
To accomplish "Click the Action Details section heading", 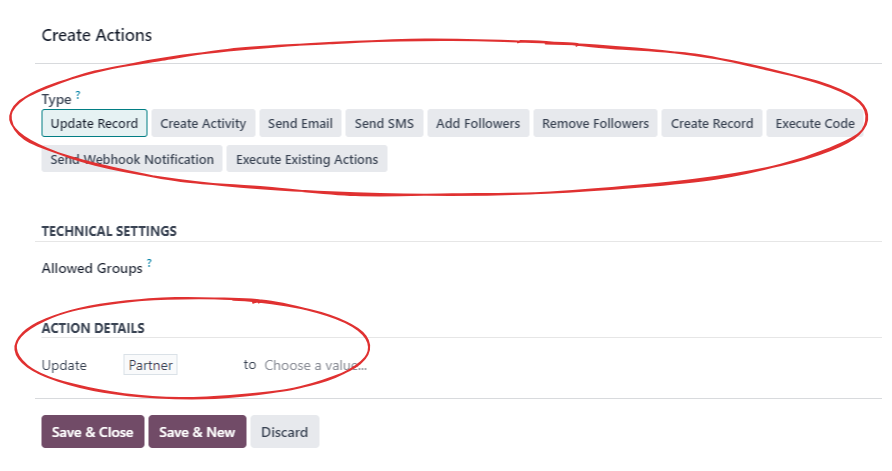I will (x=93, y=328).
